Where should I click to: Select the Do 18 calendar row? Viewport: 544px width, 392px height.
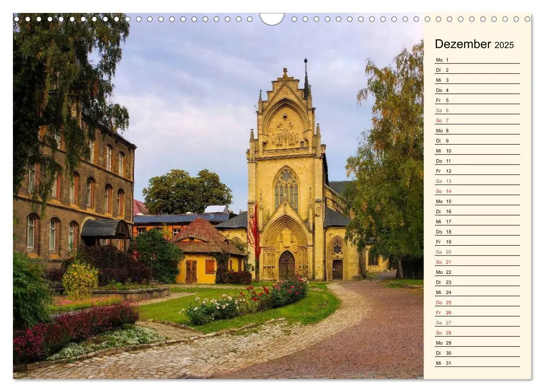(477, 232)
